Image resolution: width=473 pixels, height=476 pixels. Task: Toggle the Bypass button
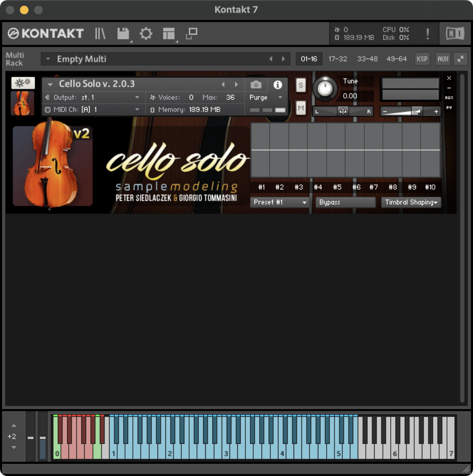pos(346,202)
